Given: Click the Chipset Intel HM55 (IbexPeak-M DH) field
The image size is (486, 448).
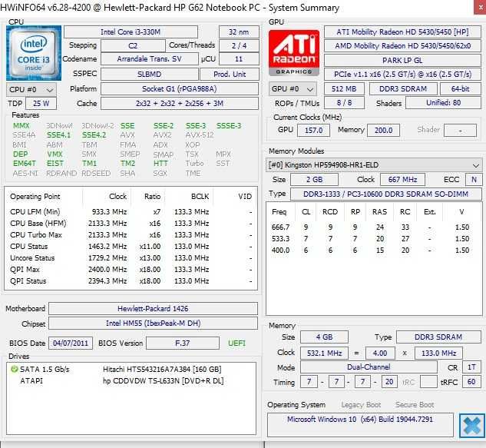Looking at the screenshot, I should pos(153,324).
